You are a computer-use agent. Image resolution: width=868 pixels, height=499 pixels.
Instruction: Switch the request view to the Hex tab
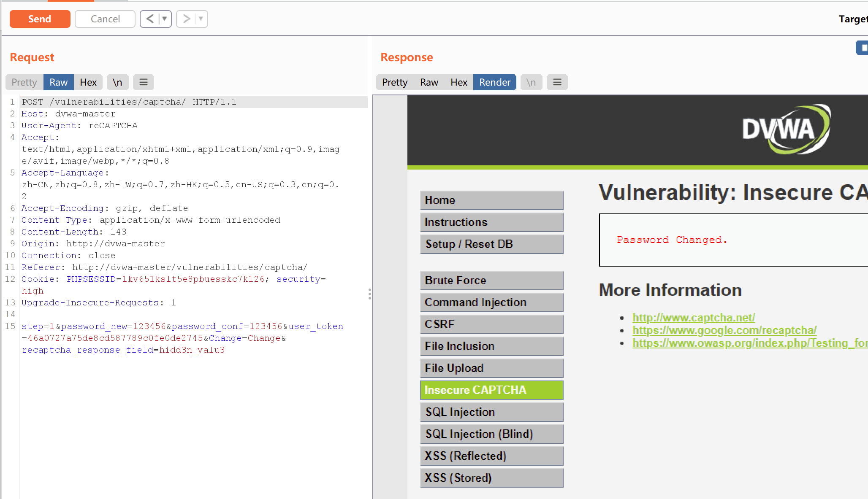coord(88,82)
